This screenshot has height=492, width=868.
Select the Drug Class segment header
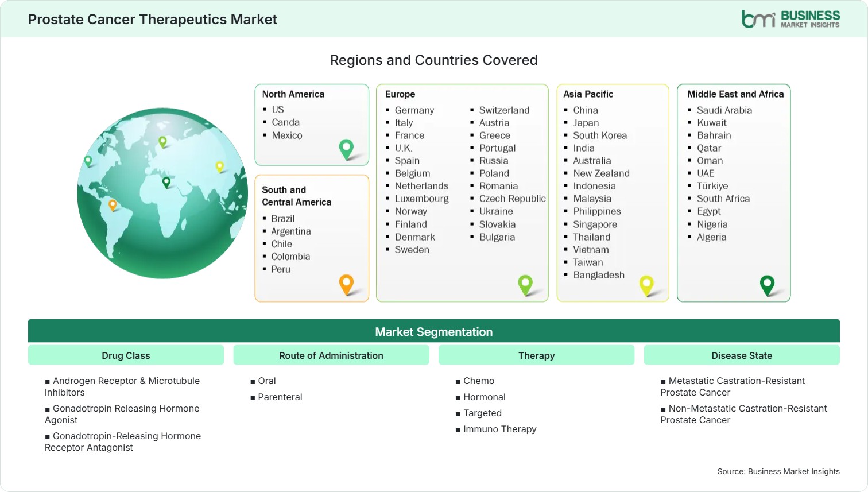126,355
